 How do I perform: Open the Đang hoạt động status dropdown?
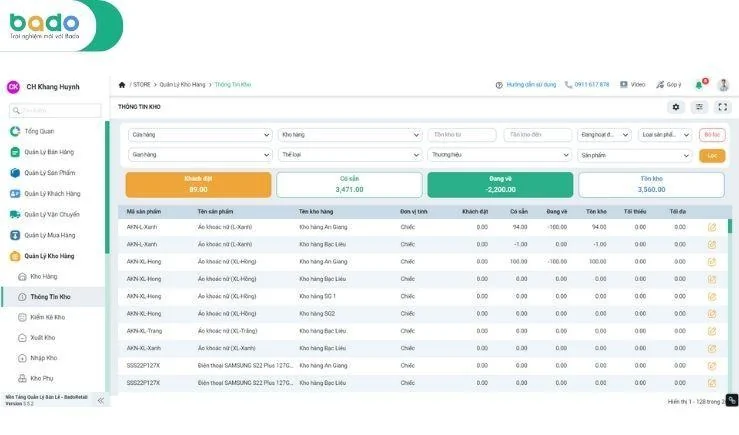tap(604, 135)
